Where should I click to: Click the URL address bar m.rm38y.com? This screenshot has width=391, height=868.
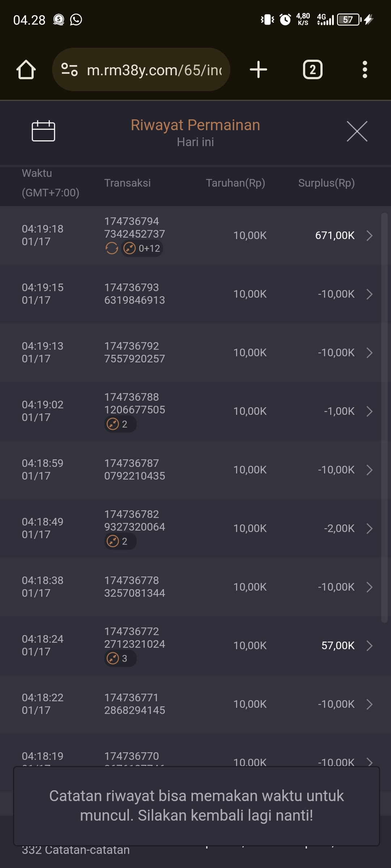154,70
